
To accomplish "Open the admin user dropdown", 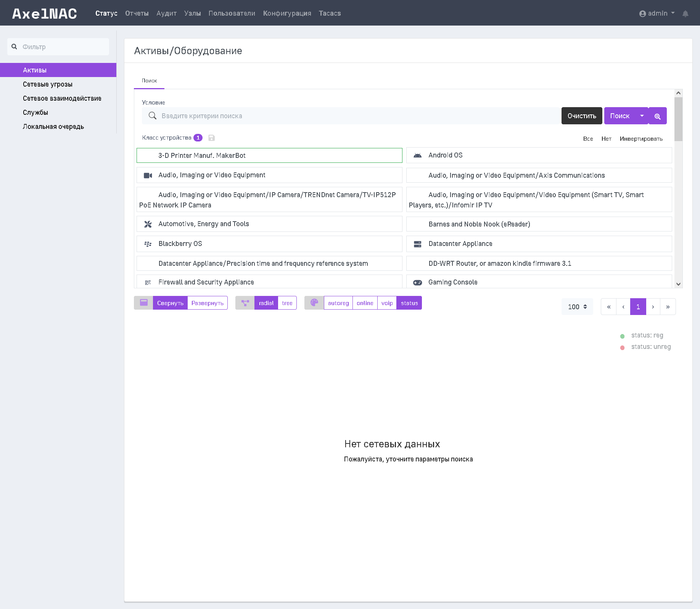I will 657,13.
